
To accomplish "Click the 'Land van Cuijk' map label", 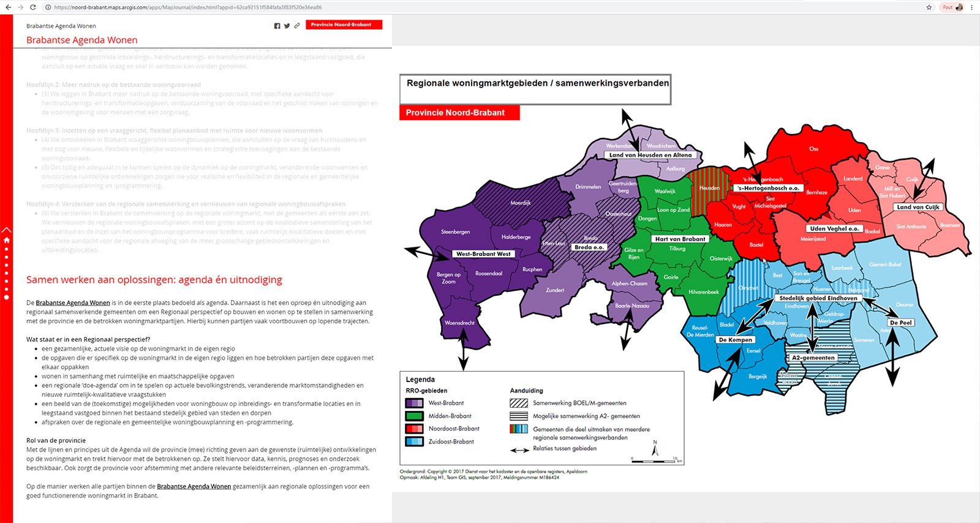I will 918,207.
